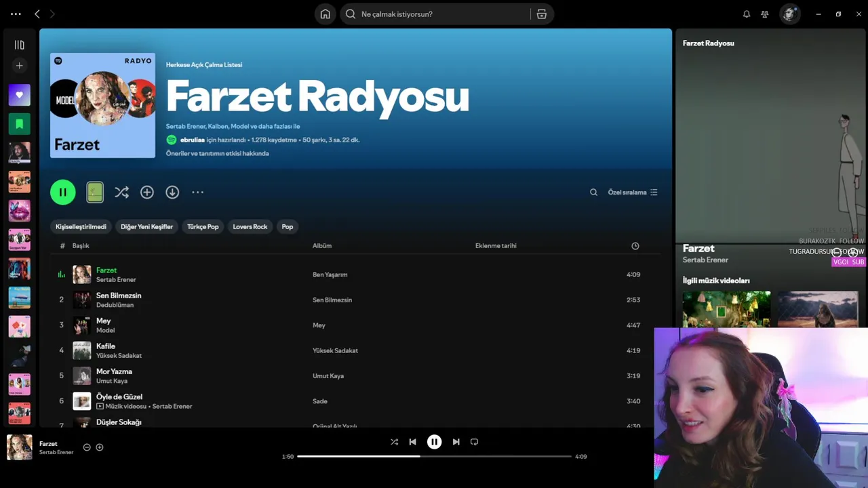Skip to the previous track
The width and height of the screenshot is (868, 488).
(412, 442)
